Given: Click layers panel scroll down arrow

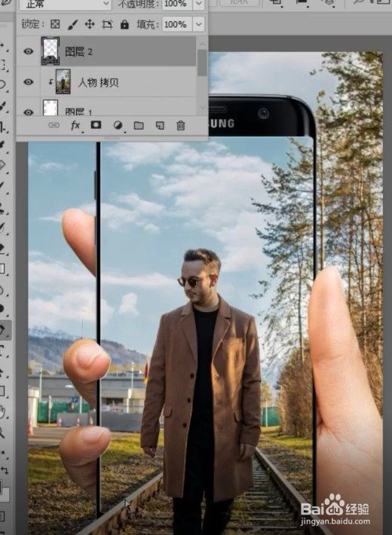Looking at the screenshot, I should coord(203,108).
